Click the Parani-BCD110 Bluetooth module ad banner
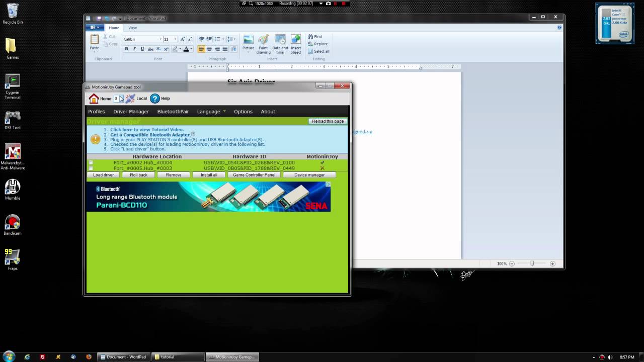The width and height of the screenshot is (644, 362). click(209, 197)
